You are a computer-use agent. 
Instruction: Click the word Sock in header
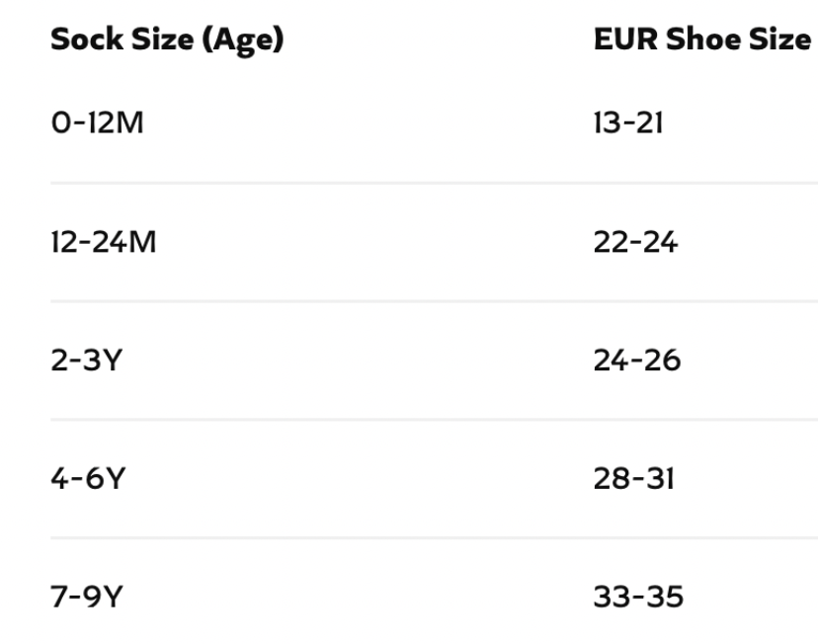click(87, 40)
